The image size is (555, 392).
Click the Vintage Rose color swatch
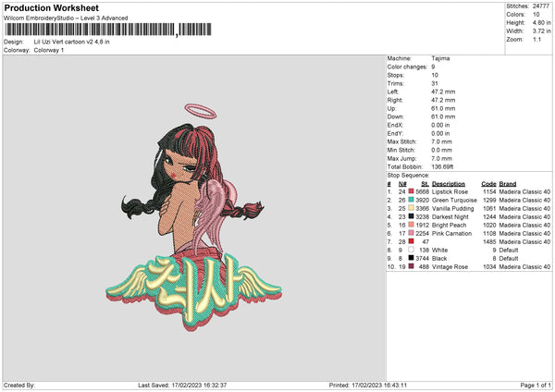[x=411, y=266]
